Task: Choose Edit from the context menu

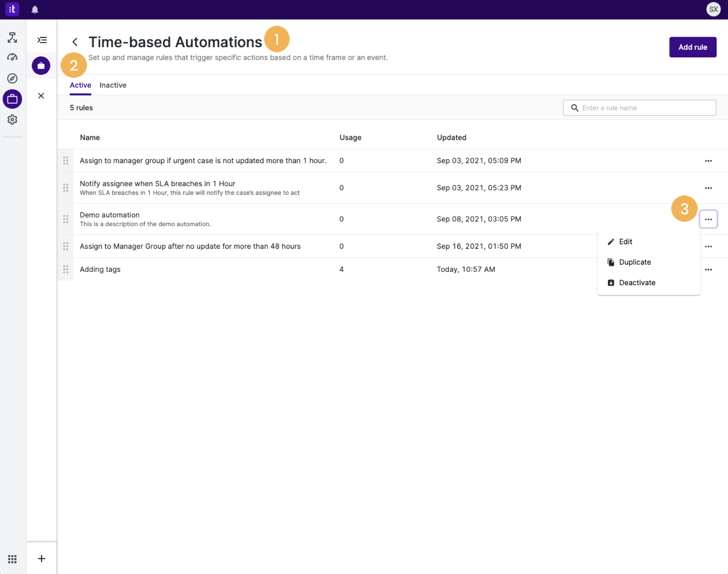Action: pyautogui.click(x=649, y=242)
